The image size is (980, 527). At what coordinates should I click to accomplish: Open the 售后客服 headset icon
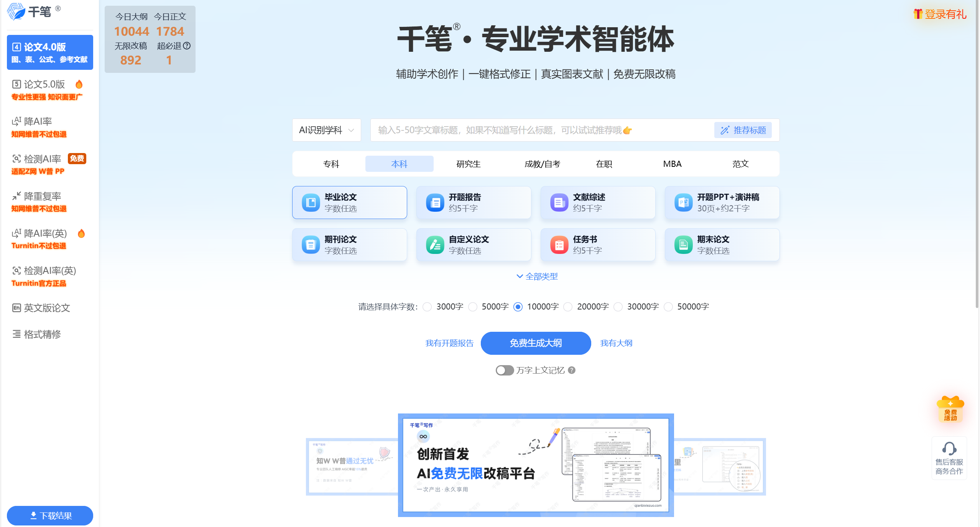pos(949,448)
